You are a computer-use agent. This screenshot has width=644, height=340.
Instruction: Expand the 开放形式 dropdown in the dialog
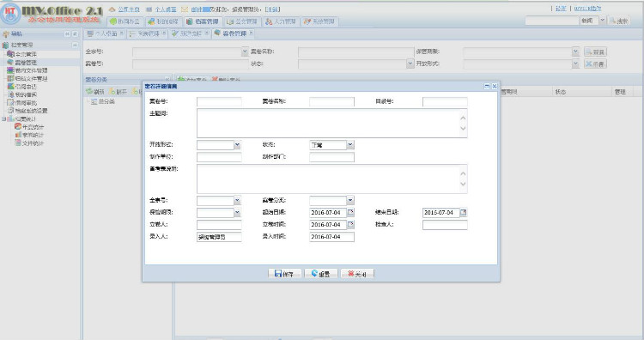pos(237,144)
